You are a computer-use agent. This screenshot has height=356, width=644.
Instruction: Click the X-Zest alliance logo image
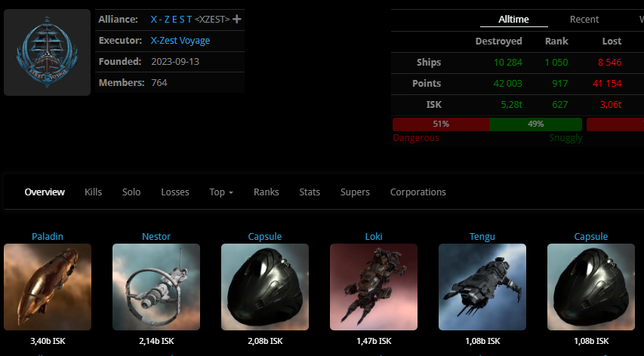point(47,52)
